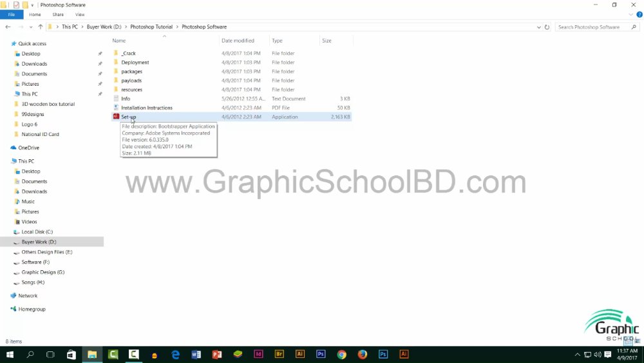644x363 pixels.
Task: Open PowerPoint from taskbar
Action: click(217, 355)
